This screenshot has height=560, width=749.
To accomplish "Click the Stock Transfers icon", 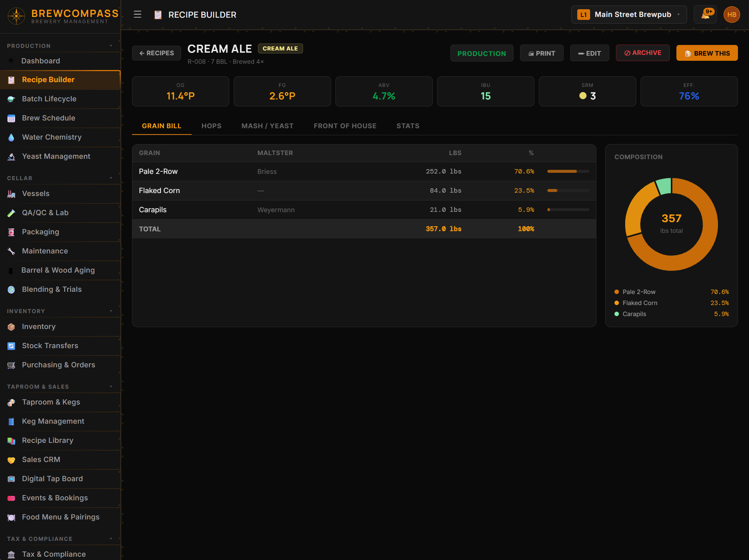I will tap(11, 346).
